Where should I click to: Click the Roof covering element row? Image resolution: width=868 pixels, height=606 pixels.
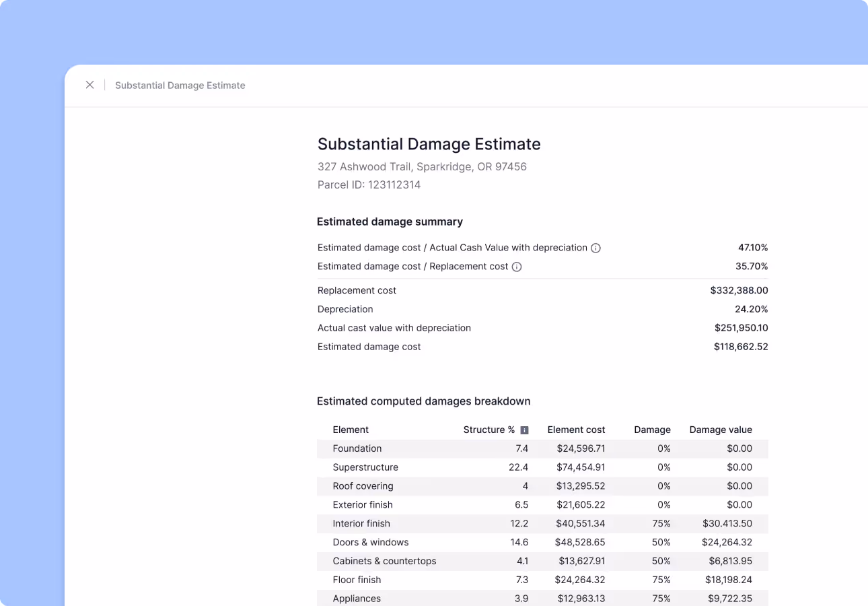pyautogui.click(x=542, y=486)
